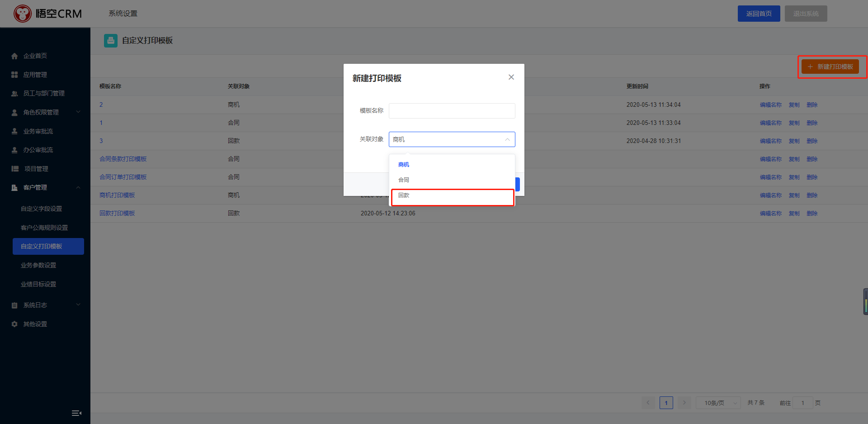
Task: Expand the 系统日志 submenu chevron
Action: coord(78,305)
